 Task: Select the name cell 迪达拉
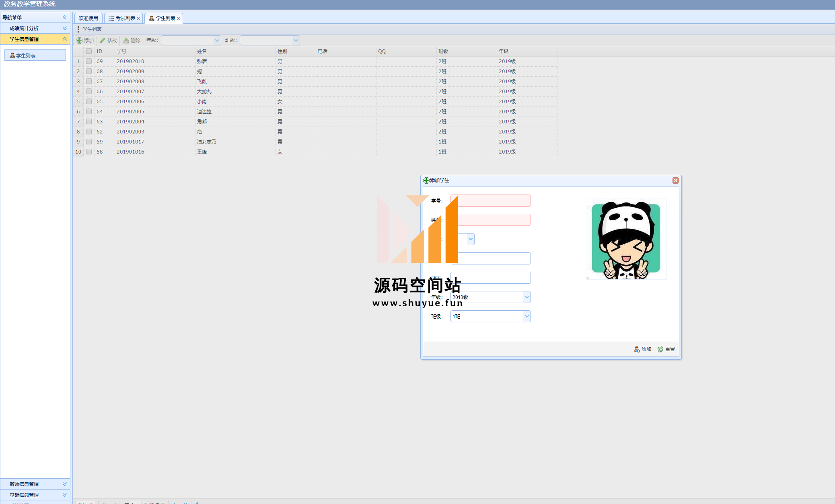[x=235, y=112]
